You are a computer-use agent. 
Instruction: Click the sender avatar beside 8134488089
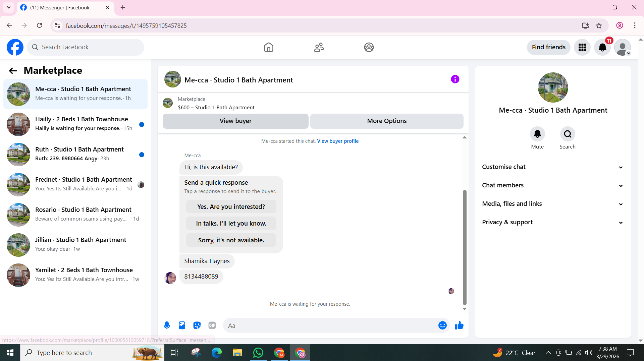[170, 278]
